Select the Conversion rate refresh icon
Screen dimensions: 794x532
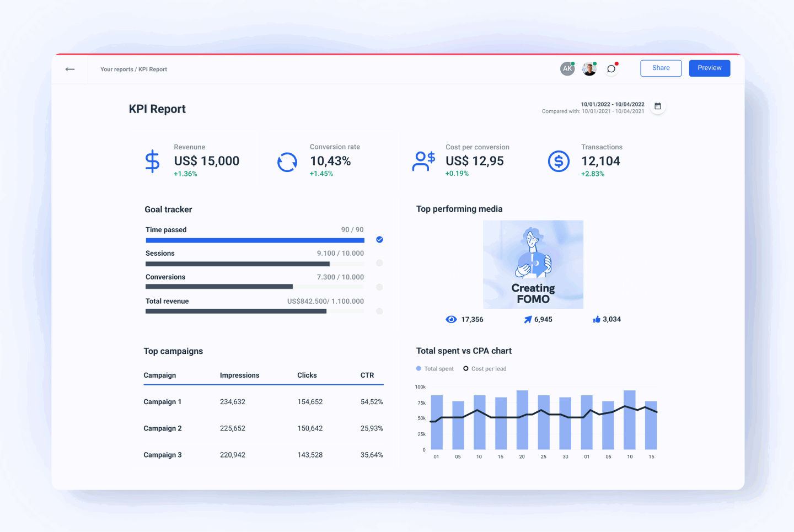point(287,161)
